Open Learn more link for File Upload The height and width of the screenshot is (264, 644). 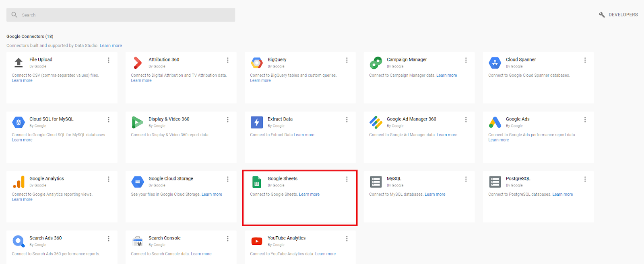click(x=22, y=80)
